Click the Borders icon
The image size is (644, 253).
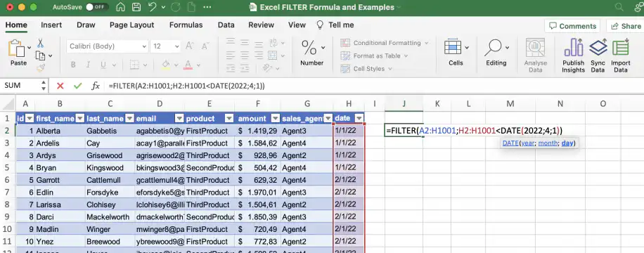pos(134,65)
